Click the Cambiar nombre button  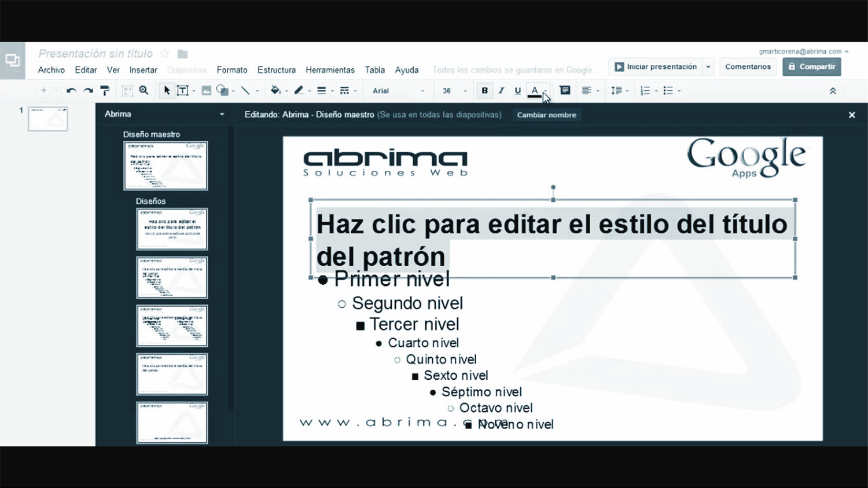[546, 115]
